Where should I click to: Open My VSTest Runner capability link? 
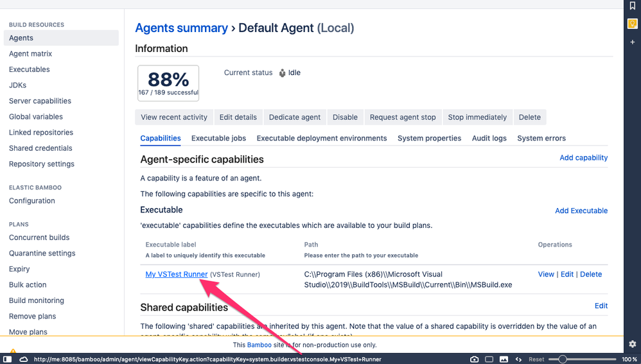click(x=177, y=274)
